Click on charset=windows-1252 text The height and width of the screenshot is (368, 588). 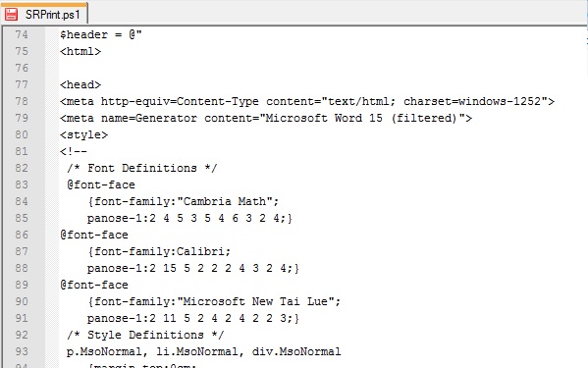(x=472, y=101)
